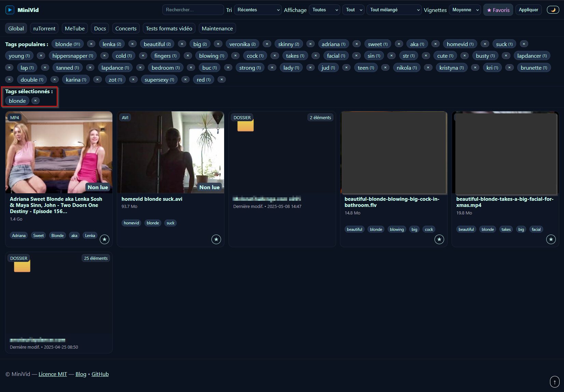Click the MiniVid title text

28,10
